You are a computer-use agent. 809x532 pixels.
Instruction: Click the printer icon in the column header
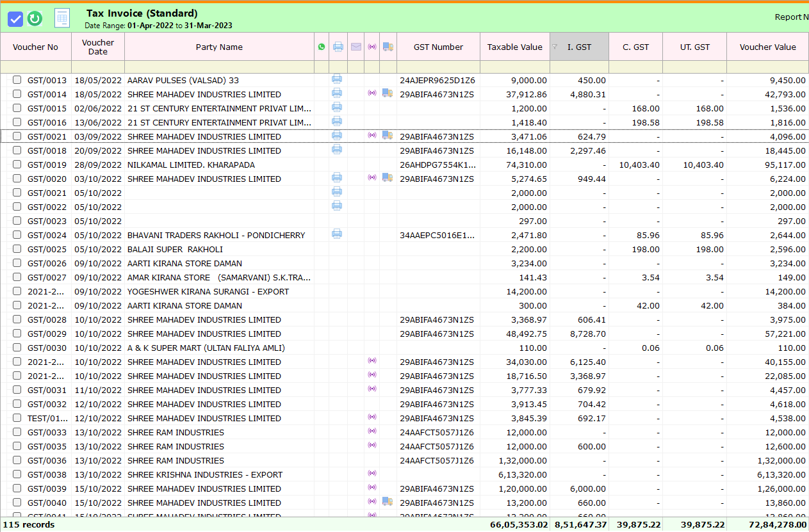coord(338,47)
